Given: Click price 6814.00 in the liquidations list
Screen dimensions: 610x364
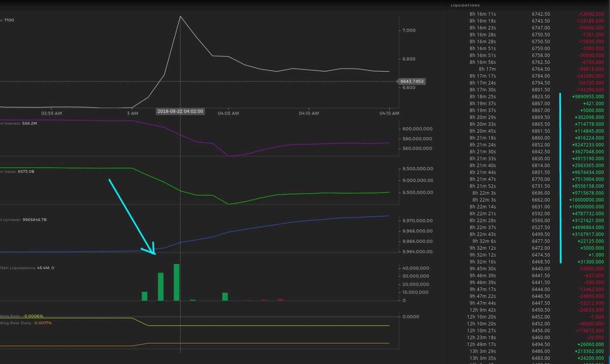Looking at the screenshot, I should [x=540, y=166].
